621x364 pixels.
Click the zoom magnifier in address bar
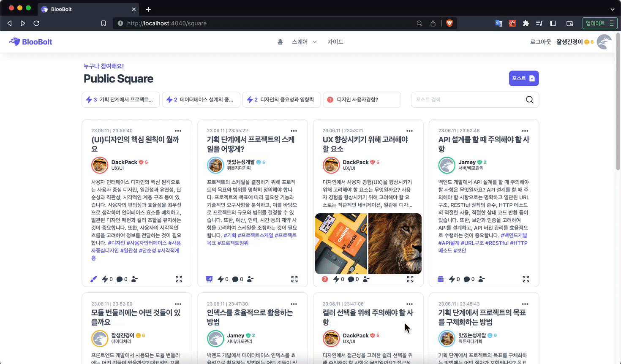pyautogui.click(x=419, y=23)
